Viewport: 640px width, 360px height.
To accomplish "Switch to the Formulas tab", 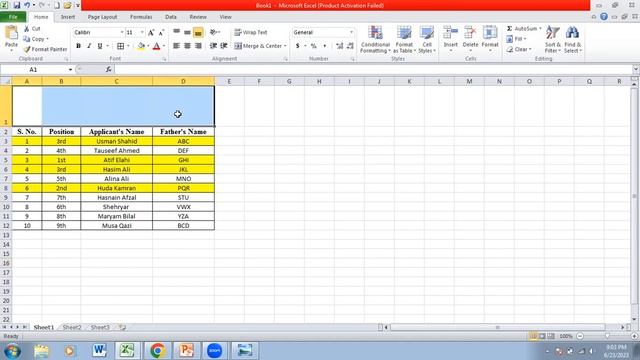I will (x=141, y=17).
